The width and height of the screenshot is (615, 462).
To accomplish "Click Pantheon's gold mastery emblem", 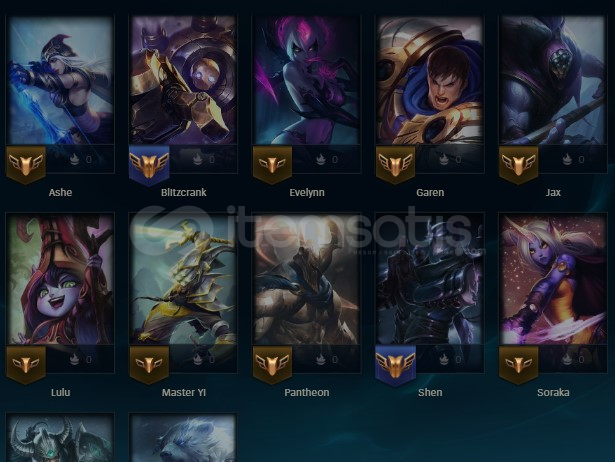I will click(272, 365).
